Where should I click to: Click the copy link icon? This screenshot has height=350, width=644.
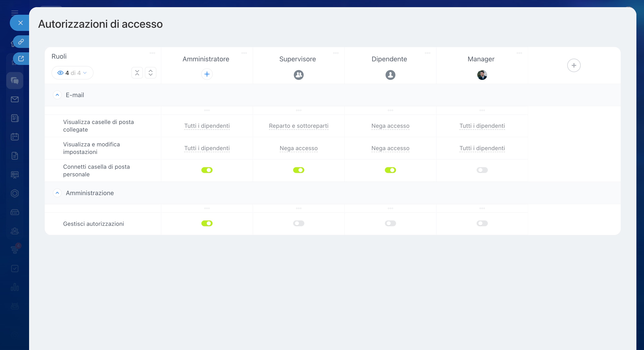pos(21,41)
